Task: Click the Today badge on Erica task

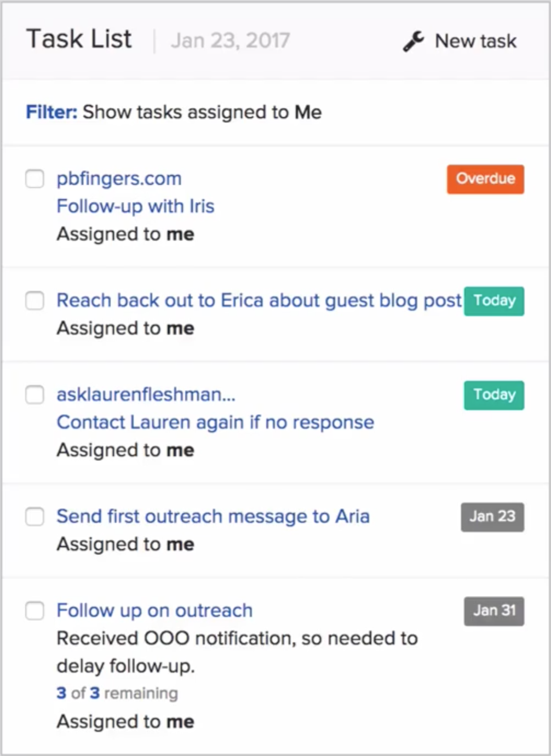Action: (494, 301)
